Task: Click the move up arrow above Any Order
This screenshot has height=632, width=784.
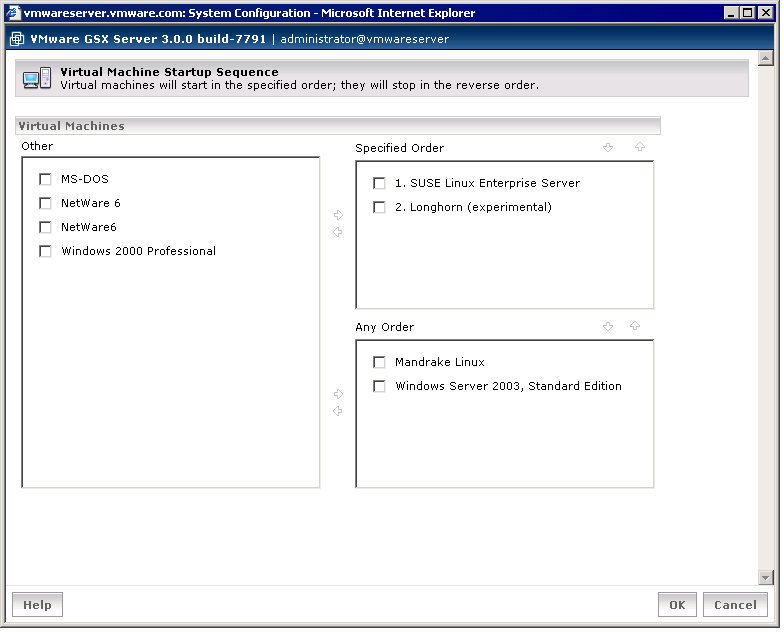Action: 635,327
